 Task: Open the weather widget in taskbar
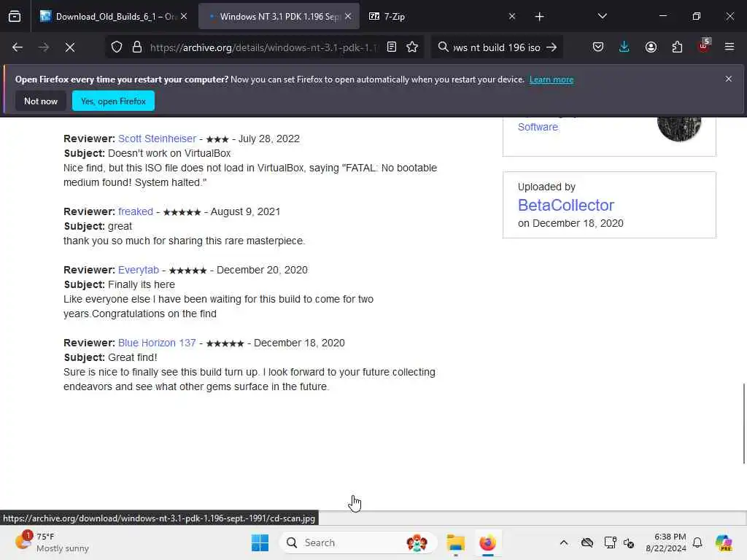click(52, 542)
